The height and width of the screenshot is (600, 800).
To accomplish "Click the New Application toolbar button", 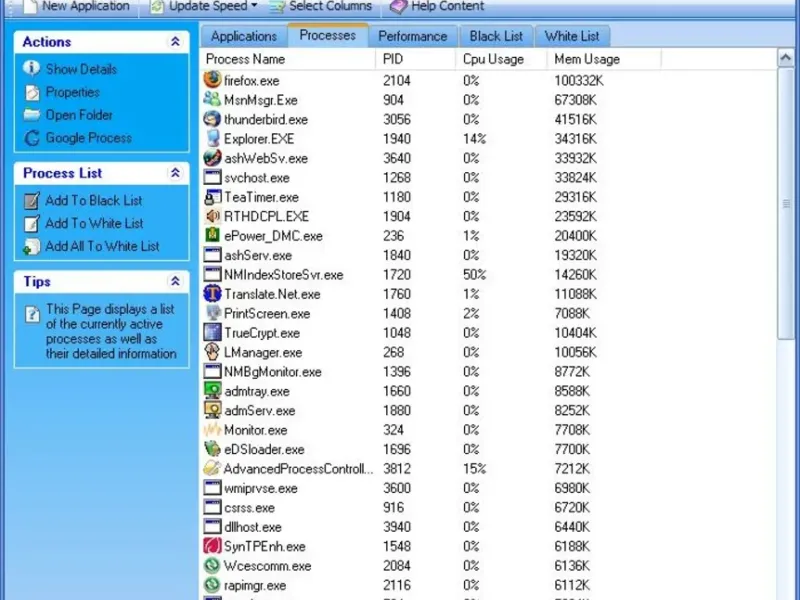I will point(77,6).
